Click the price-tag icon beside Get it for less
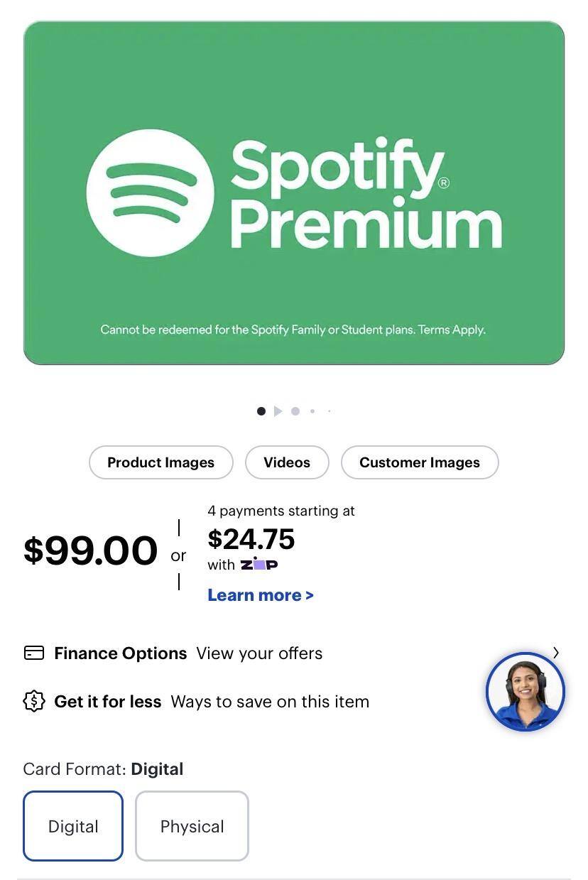 33,701
